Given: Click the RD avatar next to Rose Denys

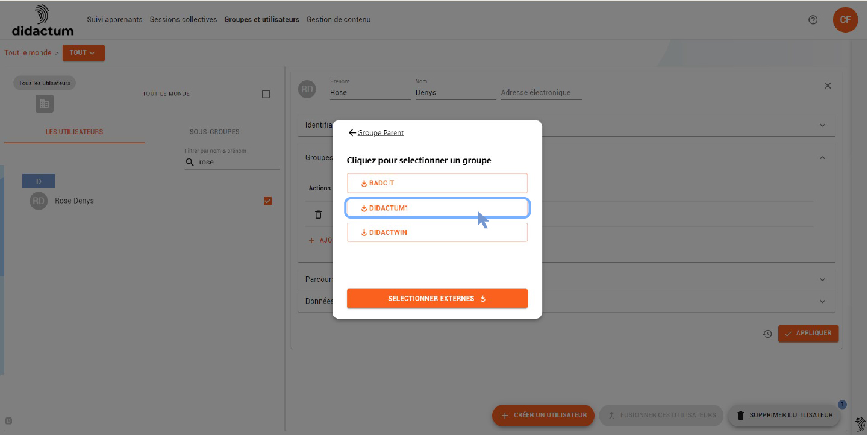Looking at the screenshot, I should 39,201.
